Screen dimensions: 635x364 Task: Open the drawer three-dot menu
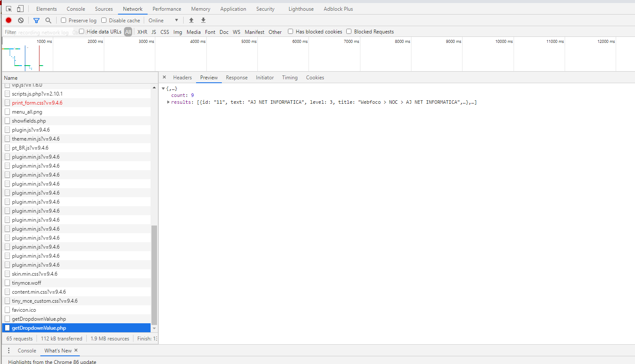point(9,350)
